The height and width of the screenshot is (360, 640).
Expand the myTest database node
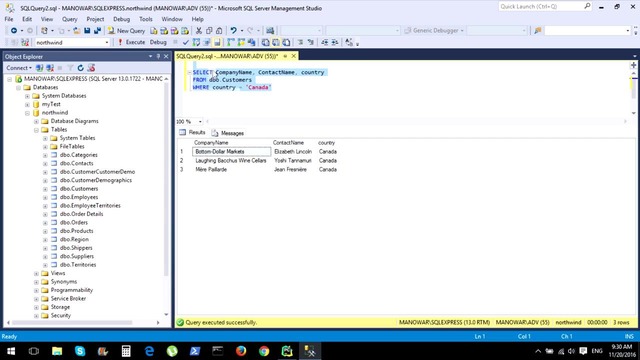[x=27, y=104]
